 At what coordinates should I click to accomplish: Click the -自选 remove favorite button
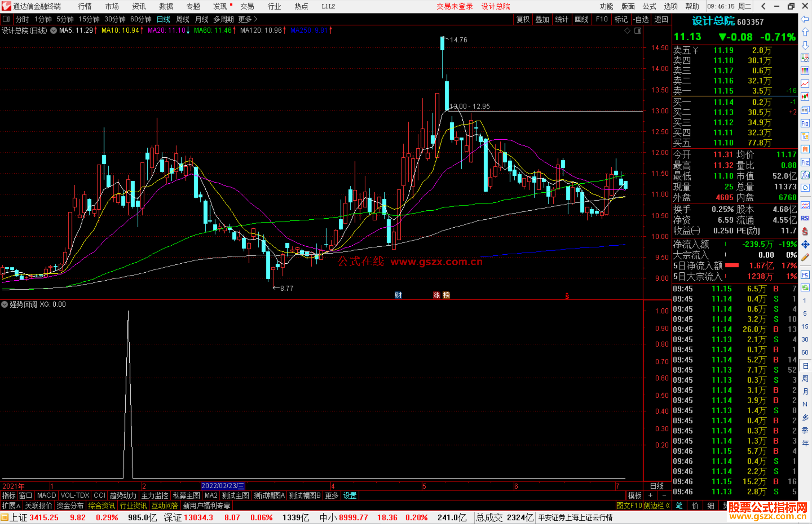pos(641,19)
